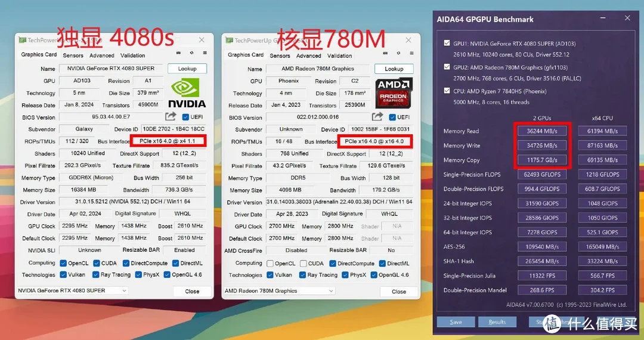This screenshot has width=644, height=340.
Task: Click the 179.2 GB/s Bandwidth value
Action: (x=386, y=190)
